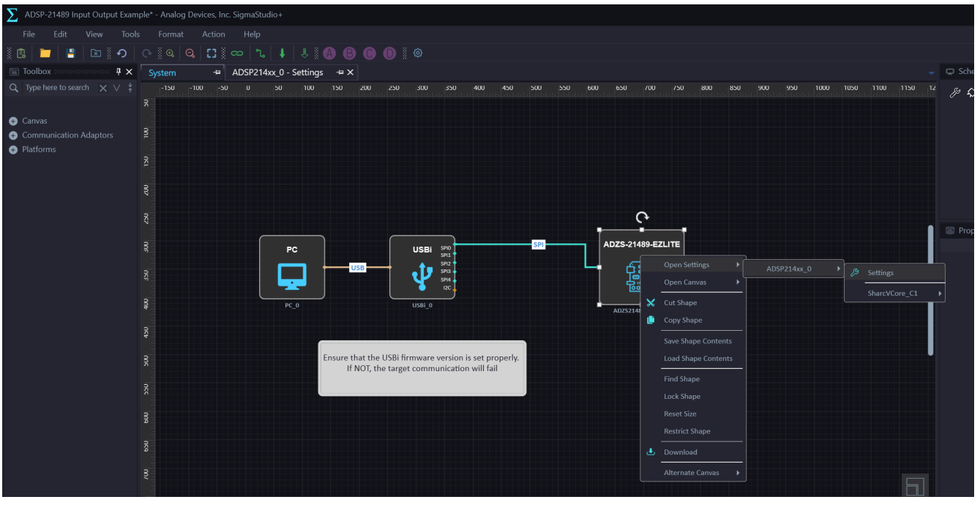Choose Reset Size in context menu
Screen dimensions: 980x505
tap(693, 414)
